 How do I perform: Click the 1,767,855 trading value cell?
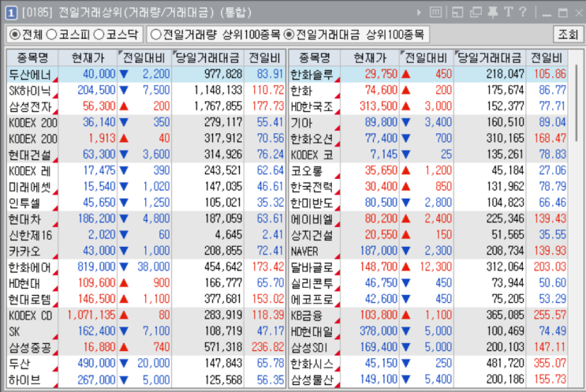coord(207,106)
